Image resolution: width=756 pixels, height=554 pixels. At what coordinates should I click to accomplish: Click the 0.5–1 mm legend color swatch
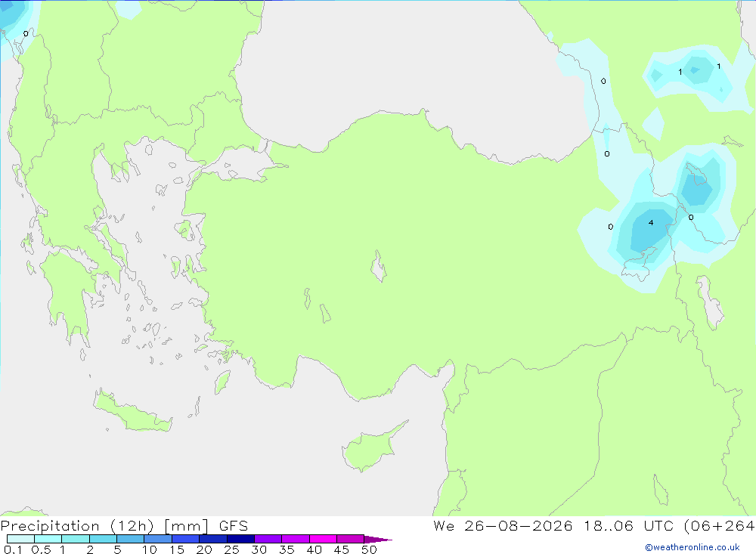tap(48, 539)
